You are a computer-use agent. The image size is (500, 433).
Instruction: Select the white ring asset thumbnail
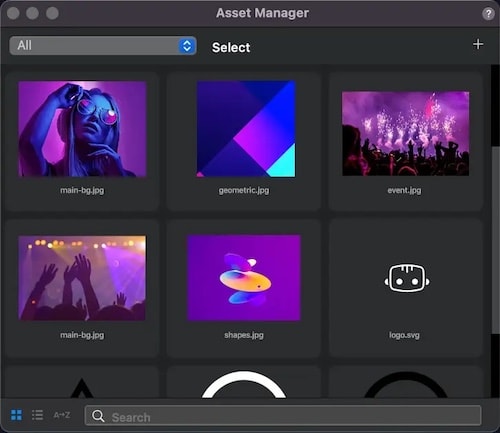(244, 384)
